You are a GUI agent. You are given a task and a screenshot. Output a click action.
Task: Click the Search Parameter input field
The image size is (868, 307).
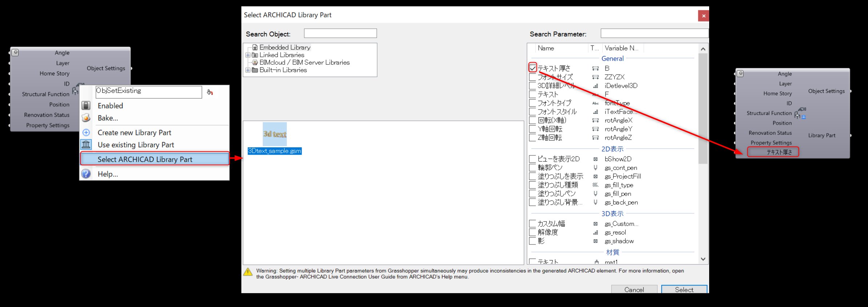coord(654,33)
